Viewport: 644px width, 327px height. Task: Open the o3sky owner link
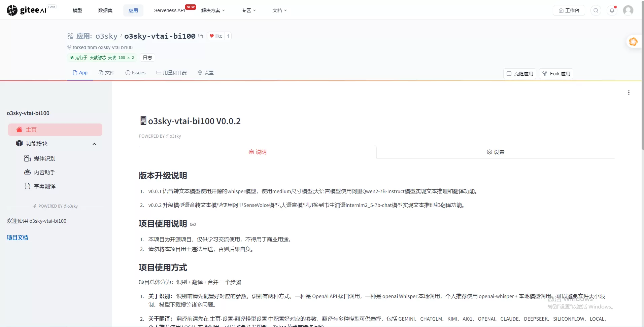[x=106, y=36]
